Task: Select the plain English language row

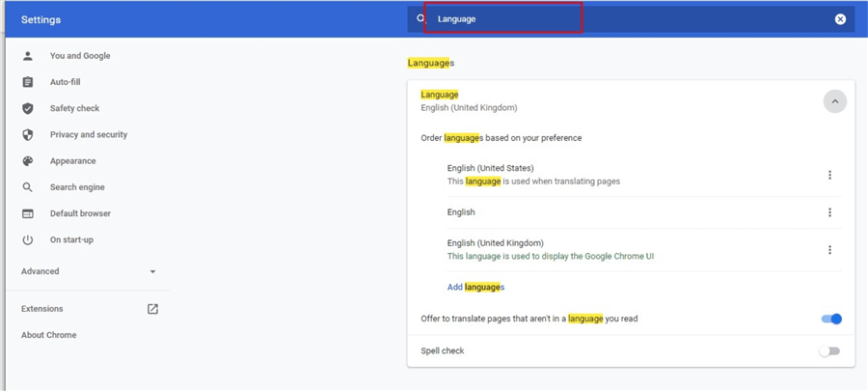Action: (x=644, y=212)
